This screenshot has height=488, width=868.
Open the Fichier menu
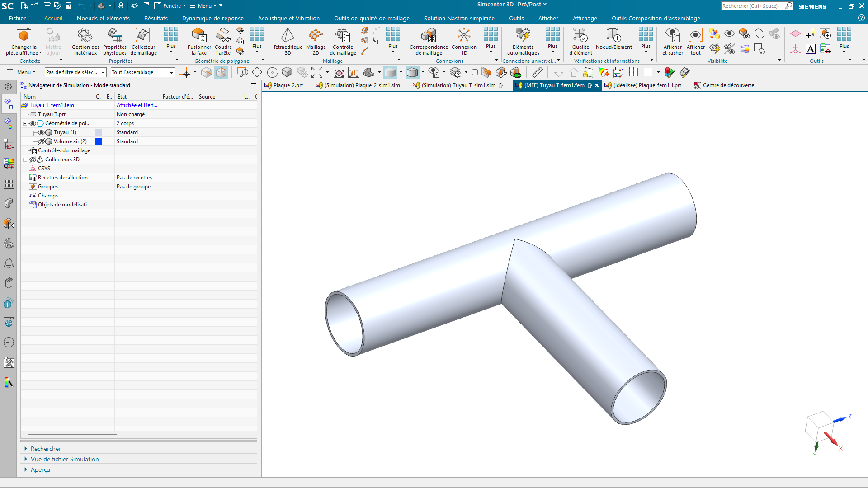pos(17,18)
